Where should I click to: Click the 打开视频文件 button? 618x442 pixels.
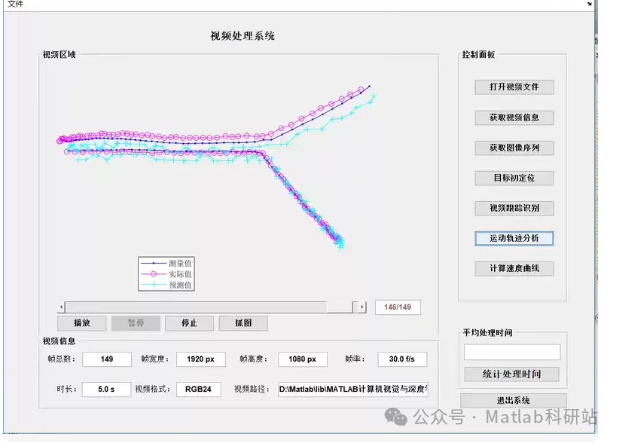pyautogui.click(x=514, y=87)
